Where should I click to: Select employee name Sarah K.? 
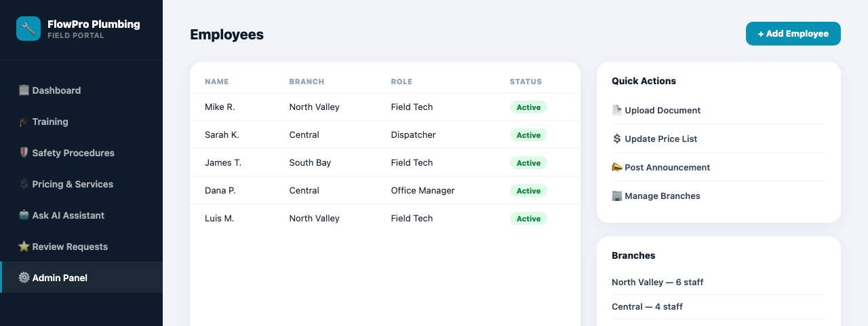(x=222, y=135)
